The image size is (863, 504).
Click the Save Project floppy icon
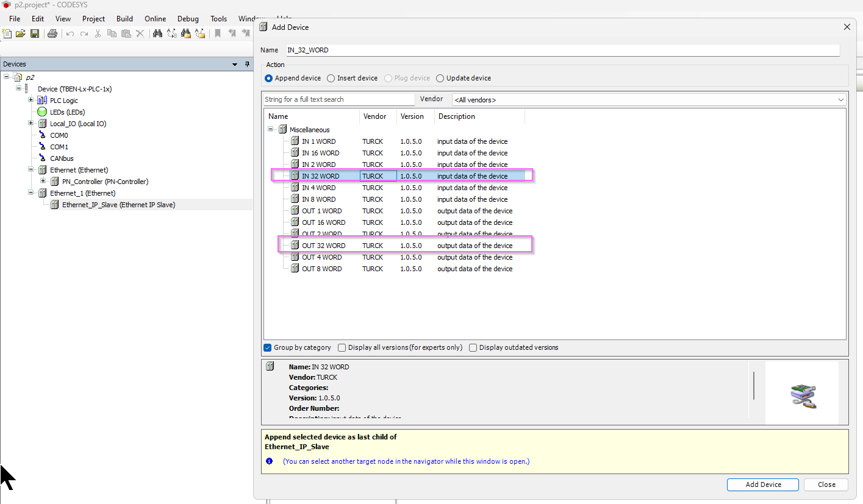point(35,34)
